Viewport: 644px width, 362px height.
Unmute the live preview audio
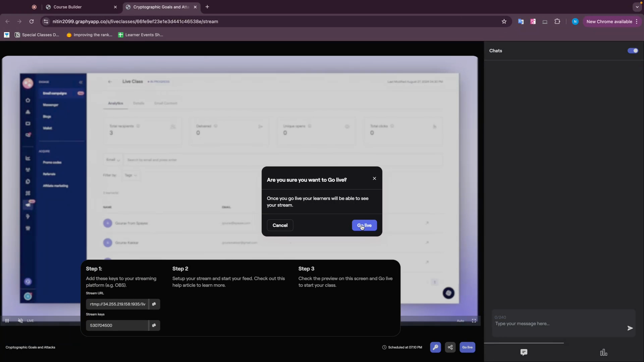click(x=20, y=321)
